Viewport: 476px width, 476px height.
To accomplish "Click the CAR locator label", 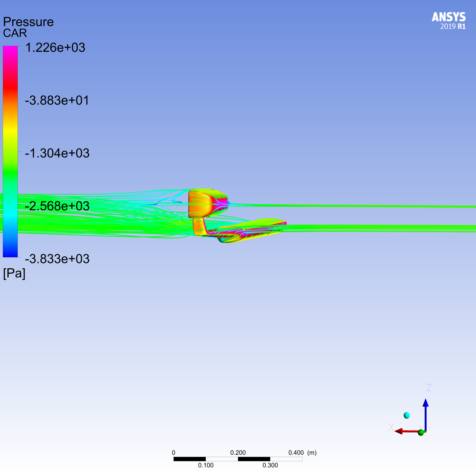I will pos(15,33).
